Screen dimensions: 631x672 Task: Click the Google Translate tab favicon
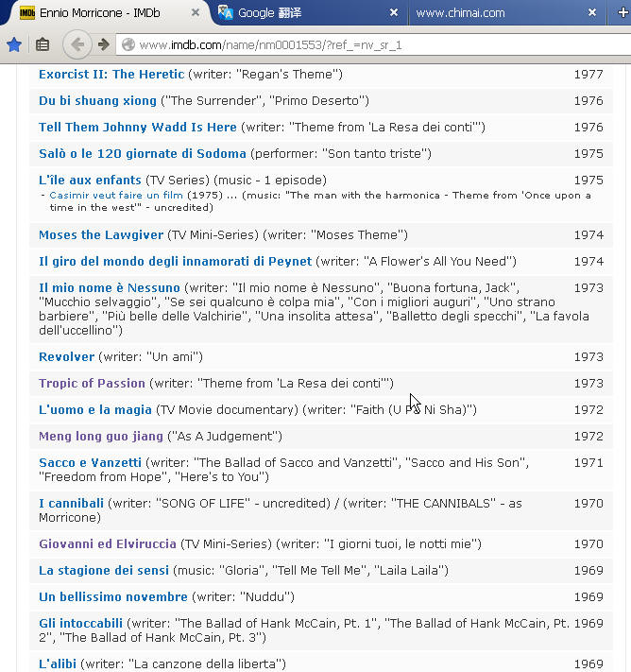coord(226,13)
